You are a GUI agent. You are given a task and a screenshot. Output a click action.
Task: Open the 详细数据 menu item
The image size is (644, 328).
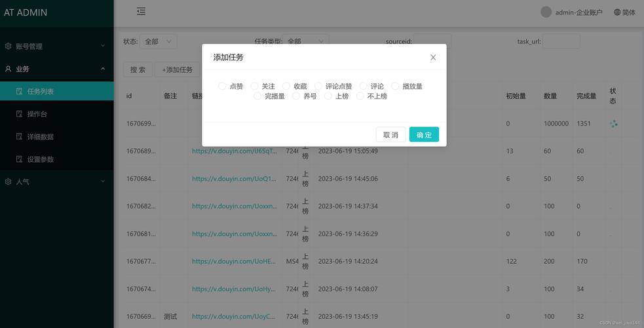pos(57,136)
